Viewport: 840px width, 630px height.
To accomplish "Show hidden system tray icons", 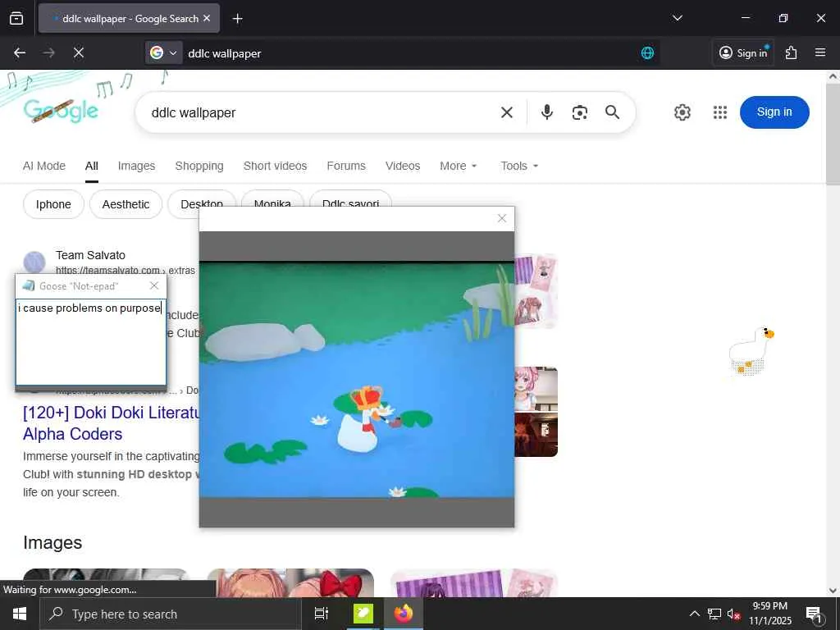I will pos(694,614).
